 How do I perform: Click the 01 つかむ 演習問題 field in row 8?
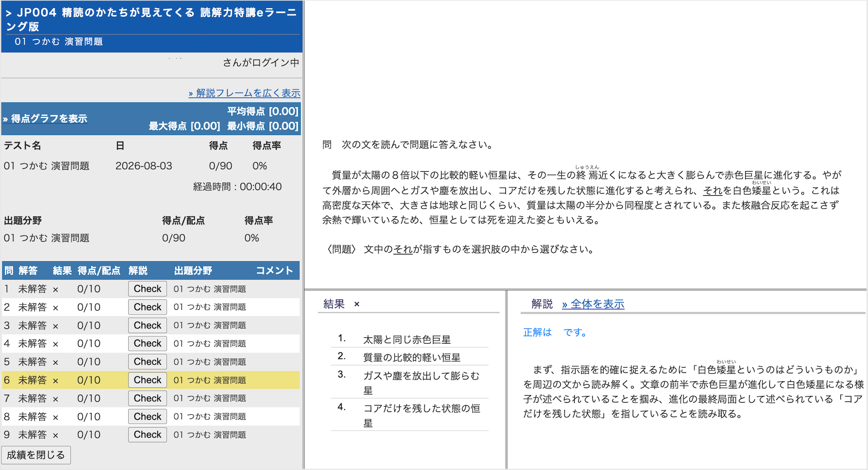[210, 417]
